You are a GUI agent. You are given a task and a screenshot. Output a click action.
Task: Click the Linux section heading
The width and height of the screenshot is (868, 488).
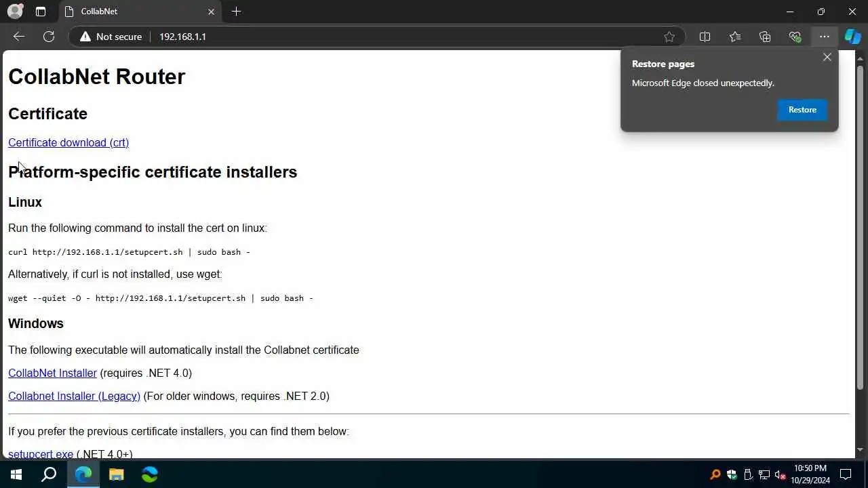pyautogui.click(x=25, y=202)
